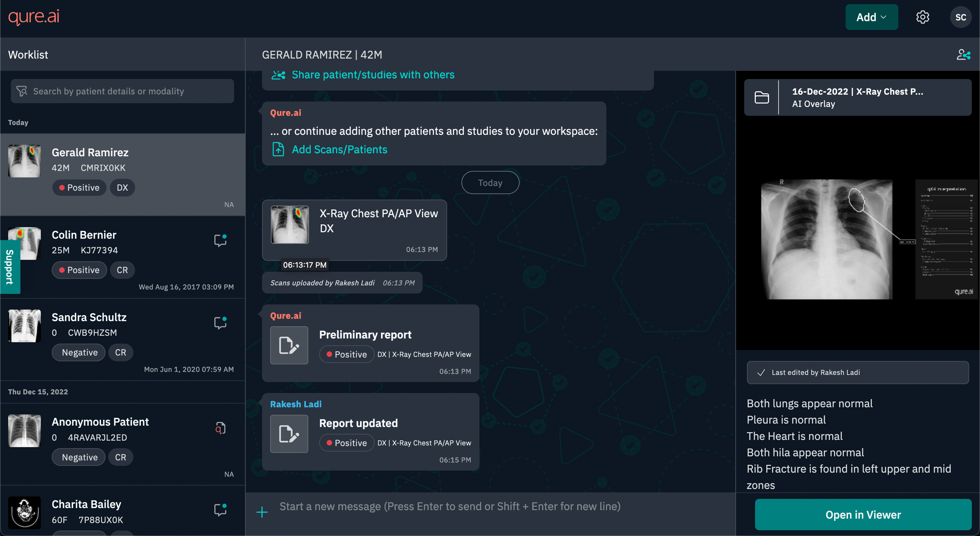The height and width of the screenshot is (536, 980).
Task: Expand the Add dropdown button
Action: tap(871, 17)
